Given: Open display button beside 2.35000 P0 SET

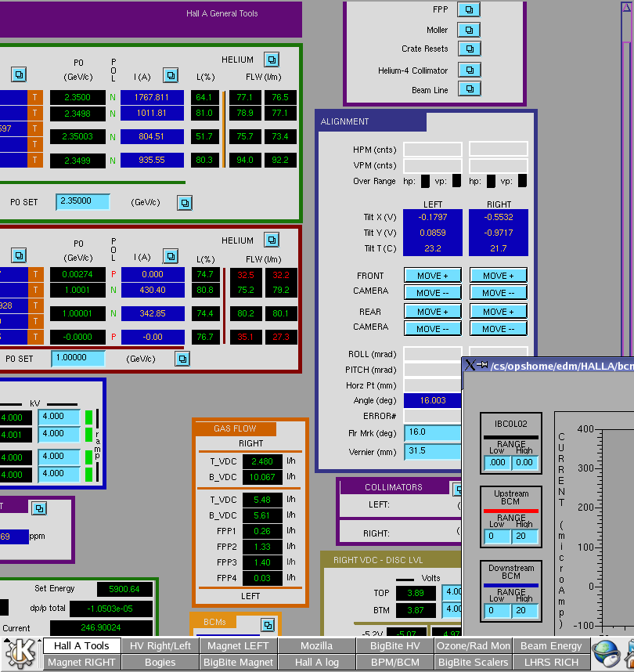Looking at the screenshot, I should (185, 203).
